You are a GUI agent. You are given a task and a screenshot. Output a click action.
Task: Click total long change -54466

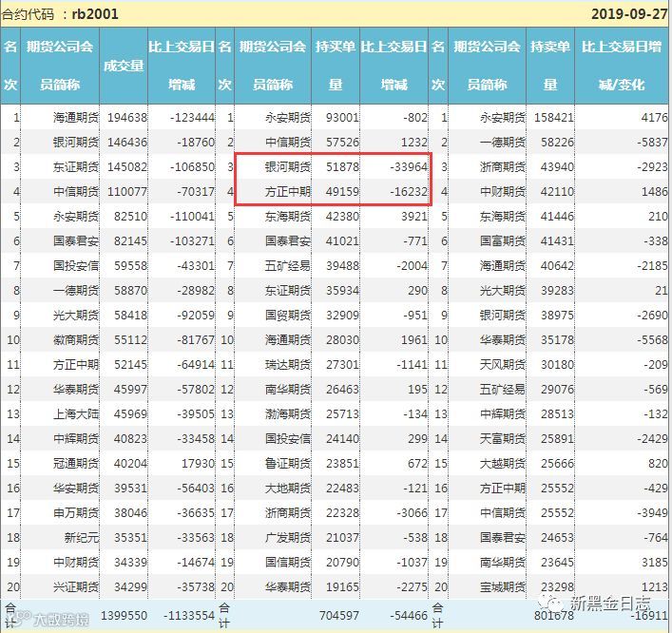tap(409, 616)
